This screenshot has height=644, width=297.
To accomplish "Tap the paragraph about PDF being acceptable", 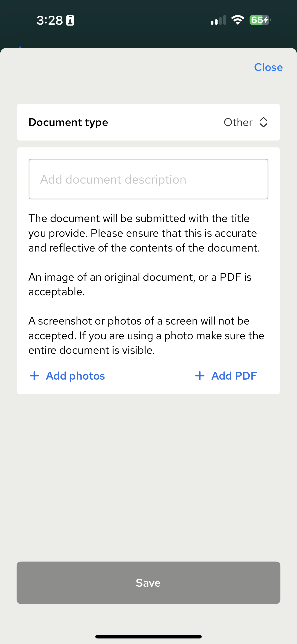I will coord(140,284).
